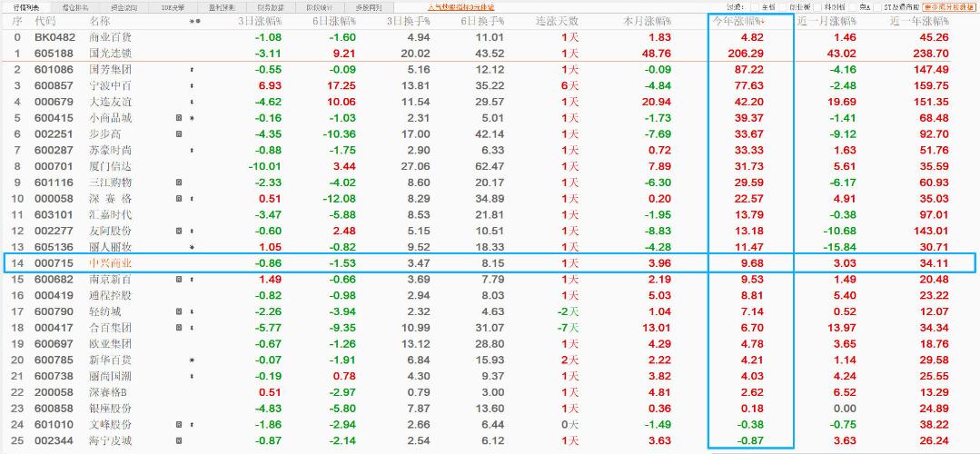Image resolution: width=980 pixels, height=454 pixels.
Task: Click the marker icon beside R in 文峰股份 row
Action: [192, 425]
